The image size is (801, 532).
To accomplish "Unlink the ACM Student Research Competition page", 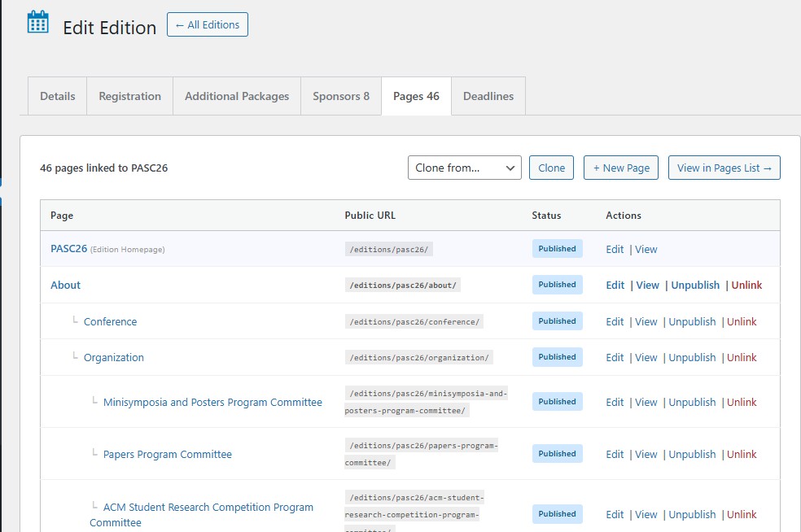I will click(x=742, y=514).
